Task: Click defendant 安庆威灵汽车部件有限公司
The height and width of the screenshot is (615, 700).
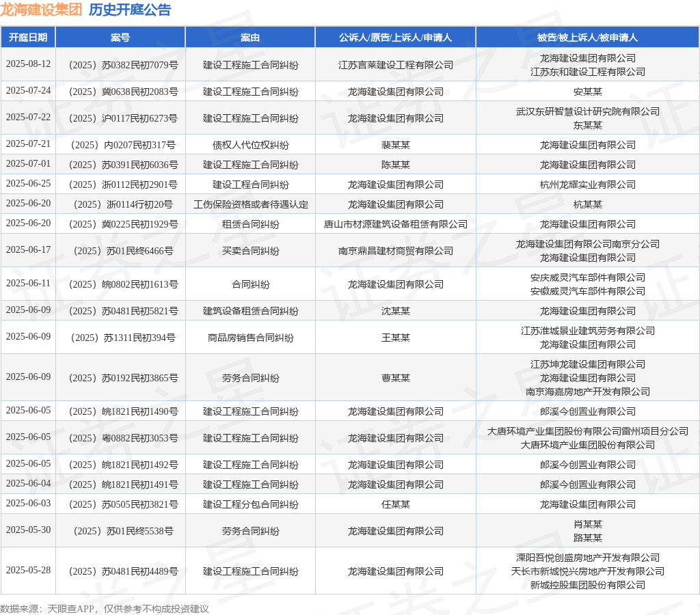Action: click(x=587, y=277)
